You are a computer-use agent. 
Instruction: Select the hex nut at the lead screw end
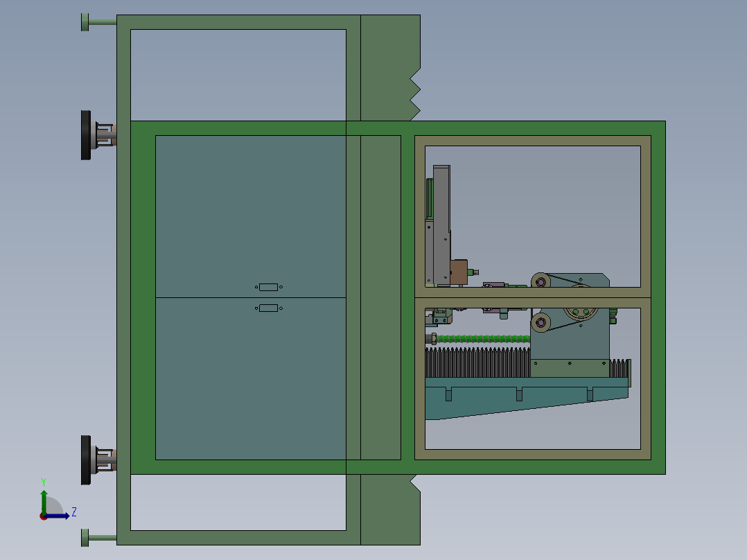[x=433, y=339]
